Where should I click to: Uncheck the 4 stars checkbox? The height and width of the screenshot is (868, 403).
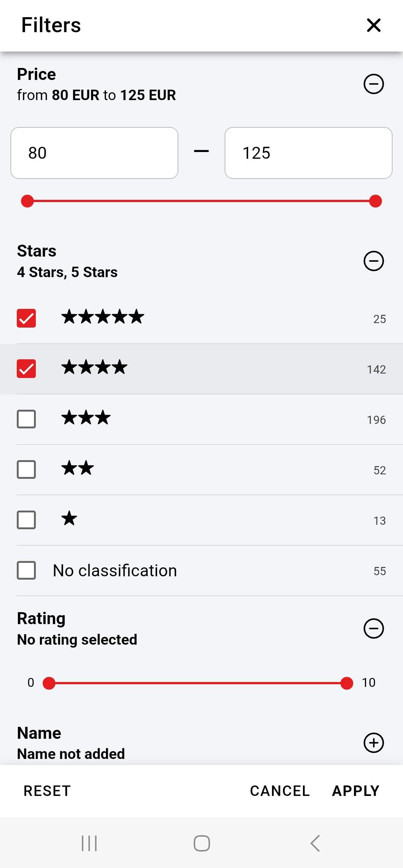click(x=26, y=369)
